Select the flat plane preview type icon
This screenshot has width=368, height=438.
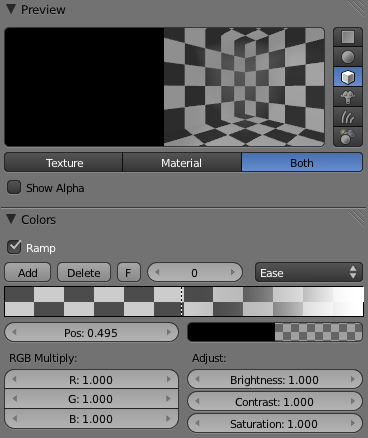coord(348,37)
